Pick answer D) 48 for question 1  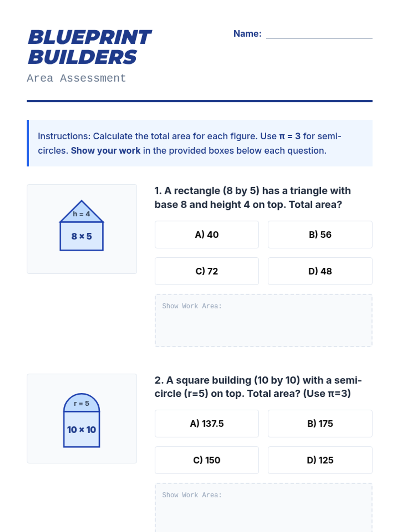tap(320, 271)
